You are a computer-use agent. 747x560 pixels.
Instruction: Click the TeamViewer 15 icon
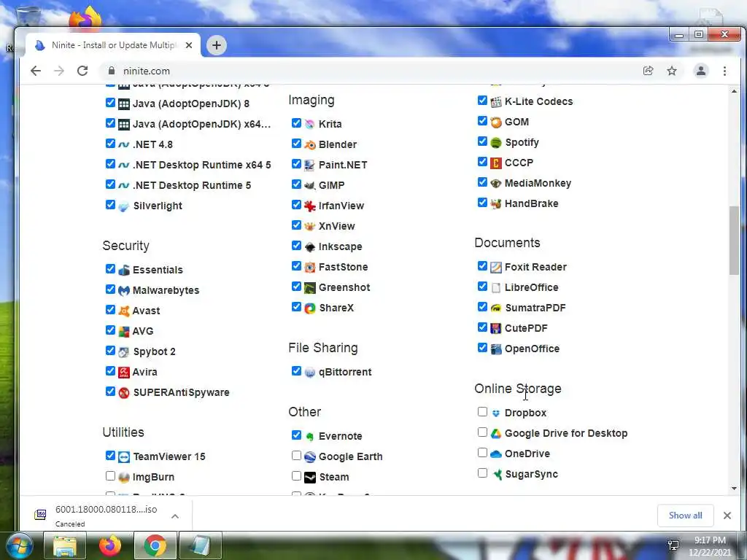(x=124, y=457)
